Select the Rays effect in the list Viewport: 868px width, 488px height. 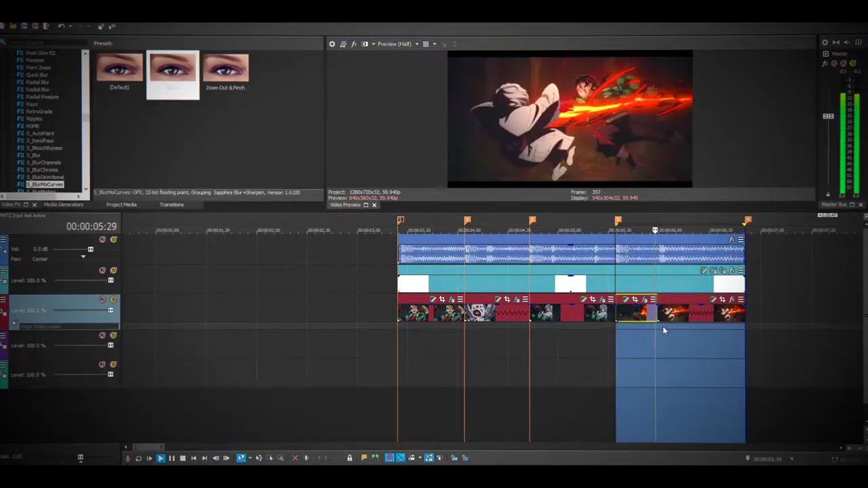pos(32,104)
